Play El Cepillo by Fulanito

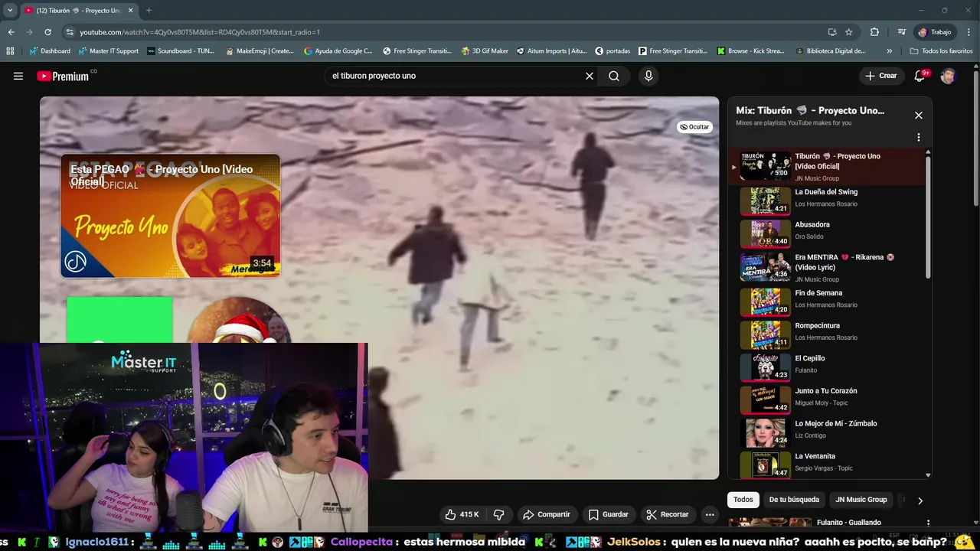click(827, 366)
